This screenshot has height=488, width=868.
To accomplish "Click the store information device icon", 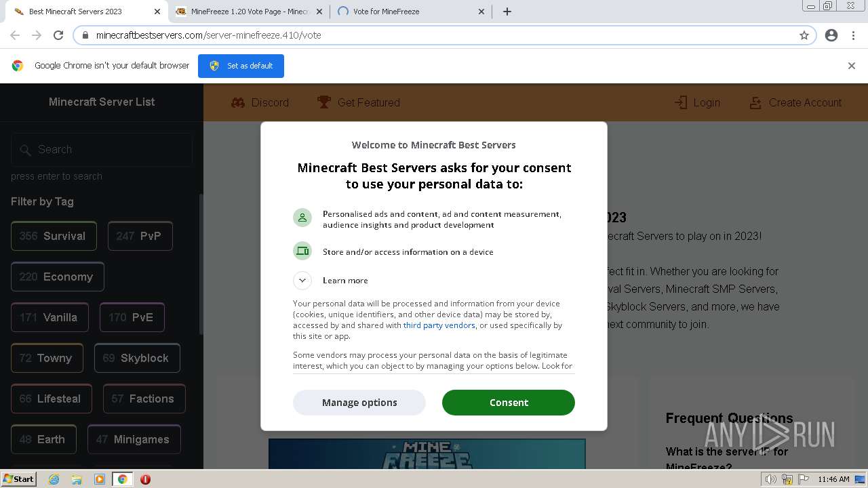I will tap(302, 251).
